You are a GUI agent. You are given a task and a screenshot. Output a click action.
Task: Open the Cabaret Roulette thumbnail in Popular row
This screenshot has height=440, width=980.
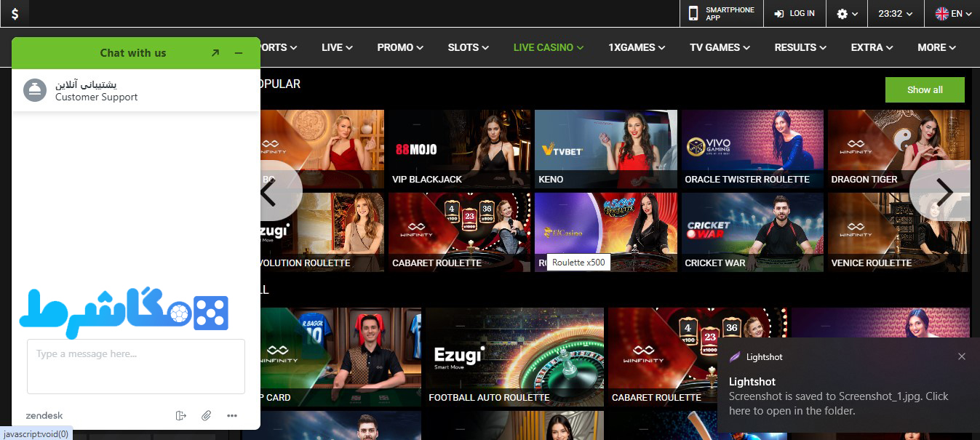tap(460, 232)
